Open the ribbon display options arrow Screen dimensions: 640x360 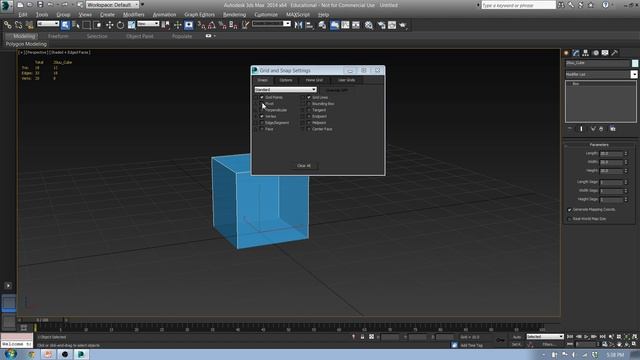click(215, 36)
